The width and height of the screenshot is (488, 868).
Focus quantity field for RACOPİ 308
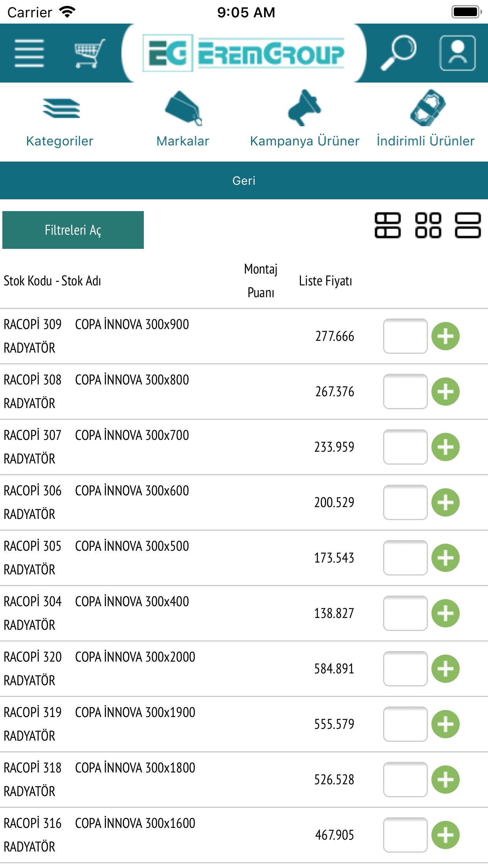[x=405, y=392]
